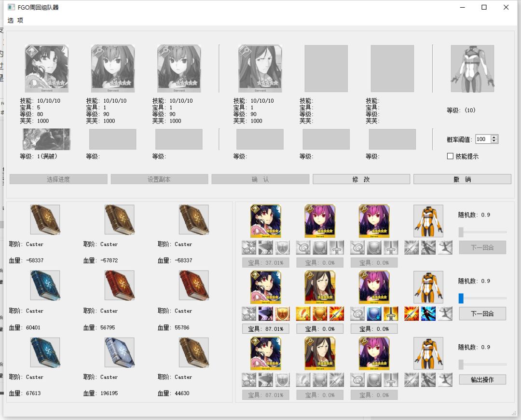Click the blue 随机数 slider in second turn row

coord(482,298)
